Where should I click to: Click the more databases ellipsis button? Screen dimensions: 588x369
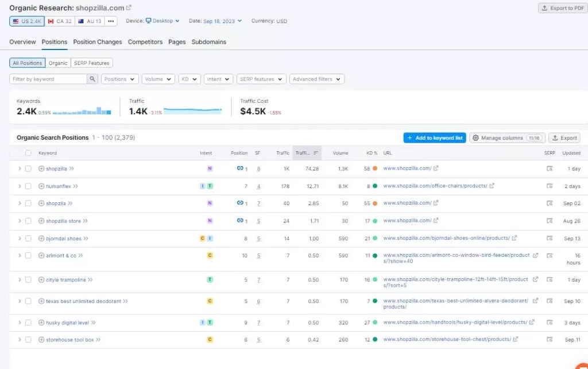tap(111, 21)
